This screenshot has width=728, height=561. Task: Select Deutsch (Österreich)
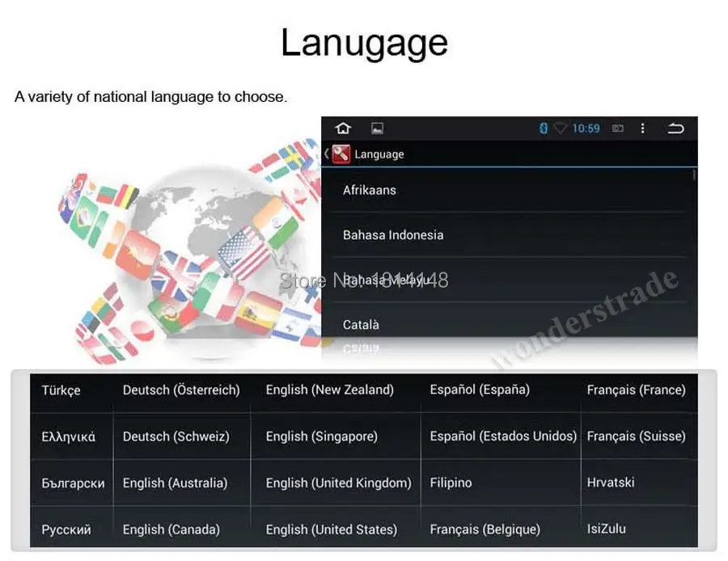click(x=181, y=390)
